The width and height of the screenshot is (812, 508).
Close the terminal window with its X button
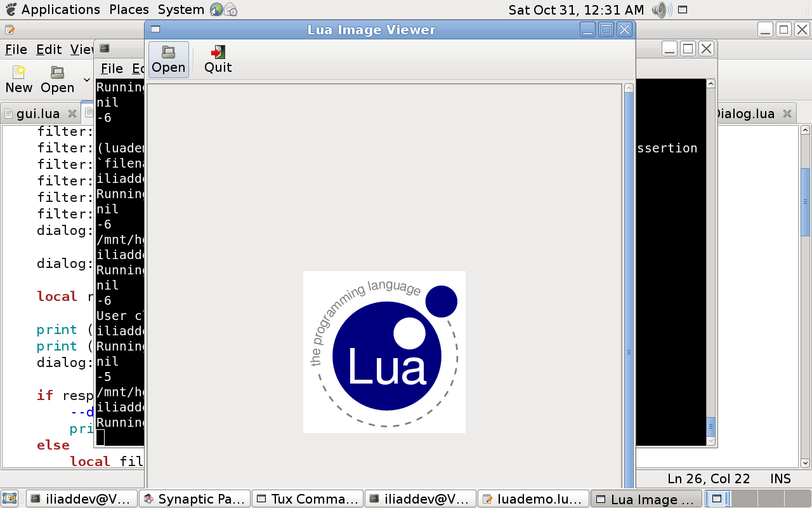pyautogui.click(x=706, y=48)
